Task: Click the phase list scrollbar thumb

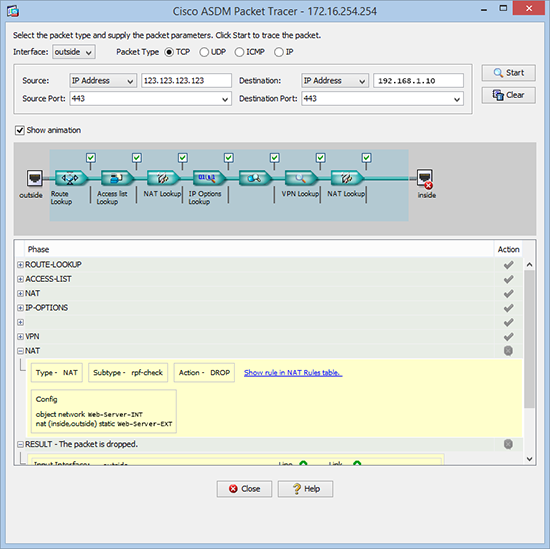Action: (x=529, y=339)
